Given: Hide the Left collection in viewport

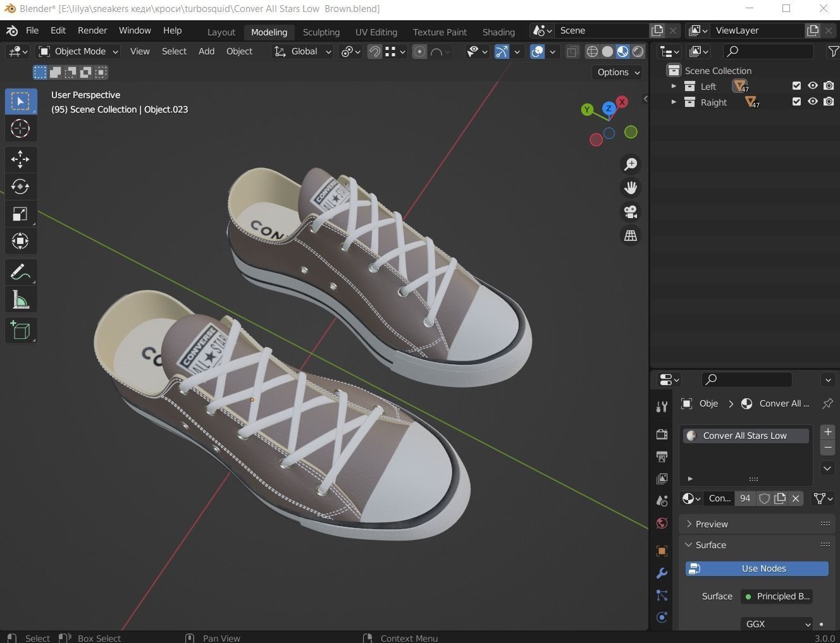Looking at the screenshot, I should pos(813,85).
